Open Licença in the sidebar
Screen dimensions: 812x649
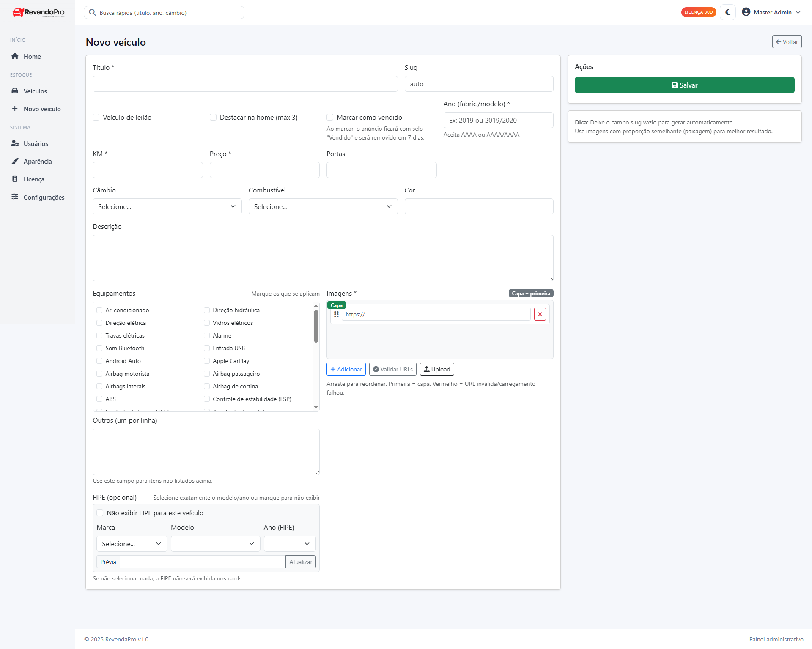34,179
